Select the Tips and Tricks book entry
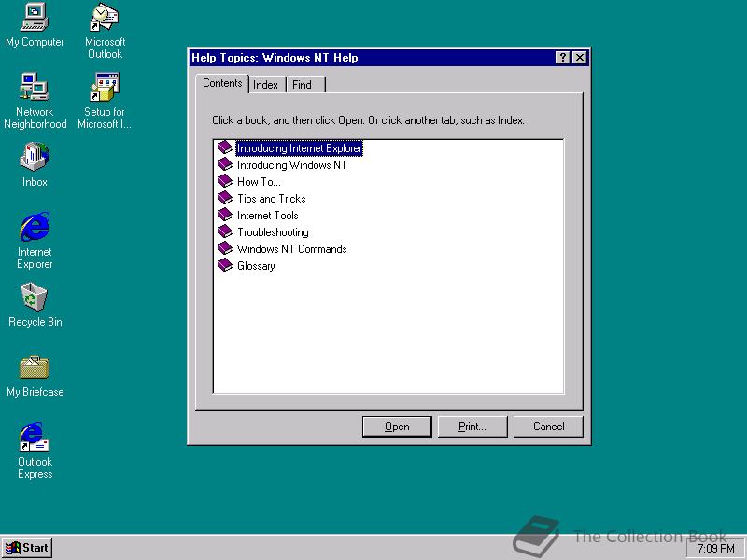747x560 pixels. [271, 199]
